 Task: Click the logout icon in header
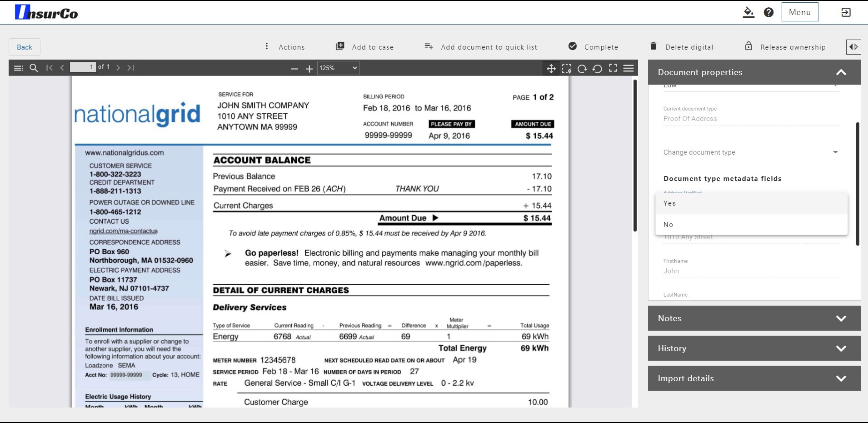846,12
